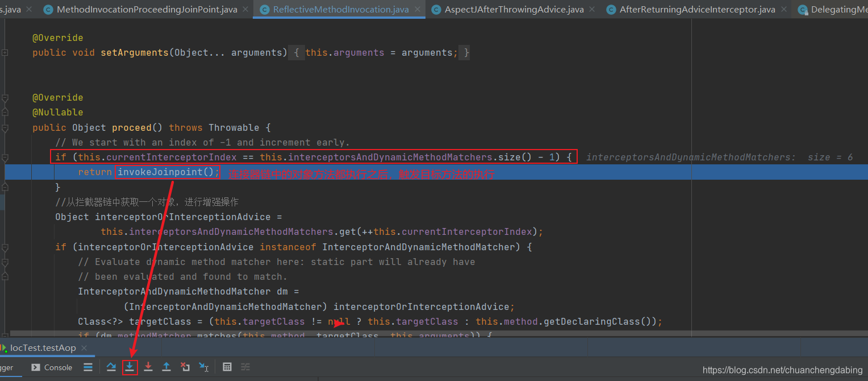Open the debugger layout settings icon
This screenshot has height=381, width=868.
88,367
